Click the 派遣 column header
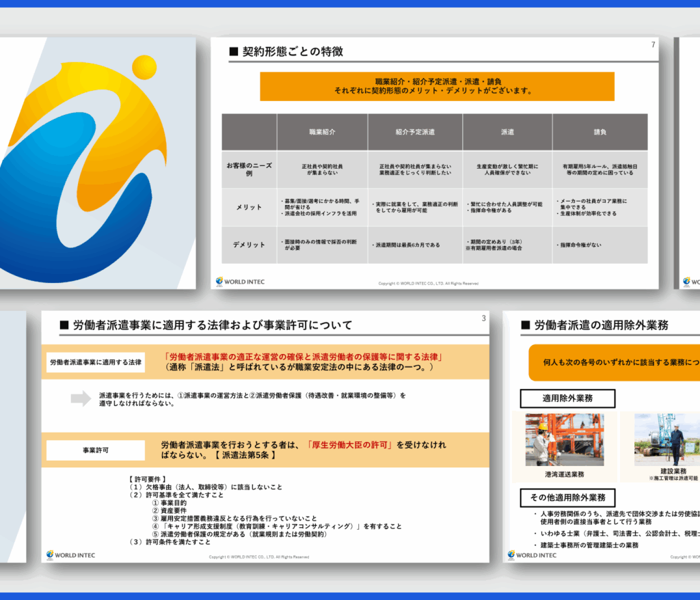Image resolution: width=700 pixels, height=600 pixels. (x=508, y=132)
